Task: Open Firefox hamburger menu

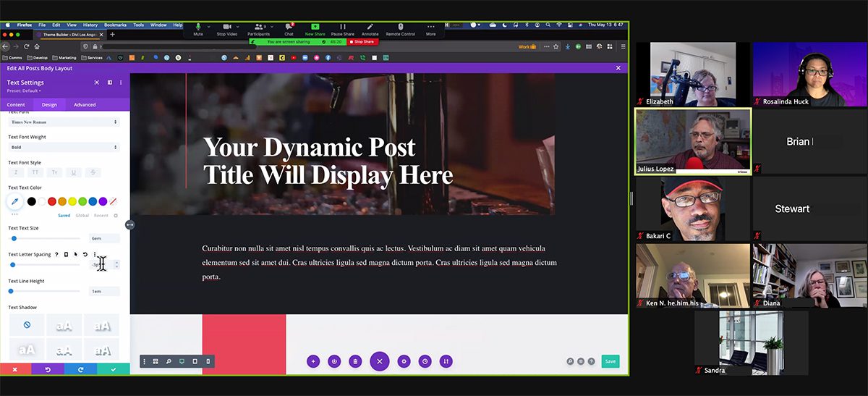Action: coord(622,46)
